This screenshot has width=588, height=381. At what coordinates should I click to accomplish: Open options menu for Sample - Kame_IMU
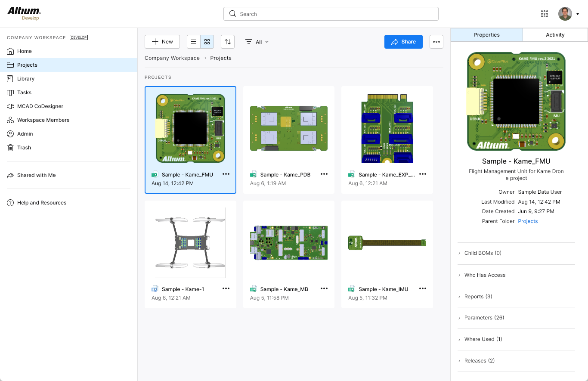pos(423,289)
